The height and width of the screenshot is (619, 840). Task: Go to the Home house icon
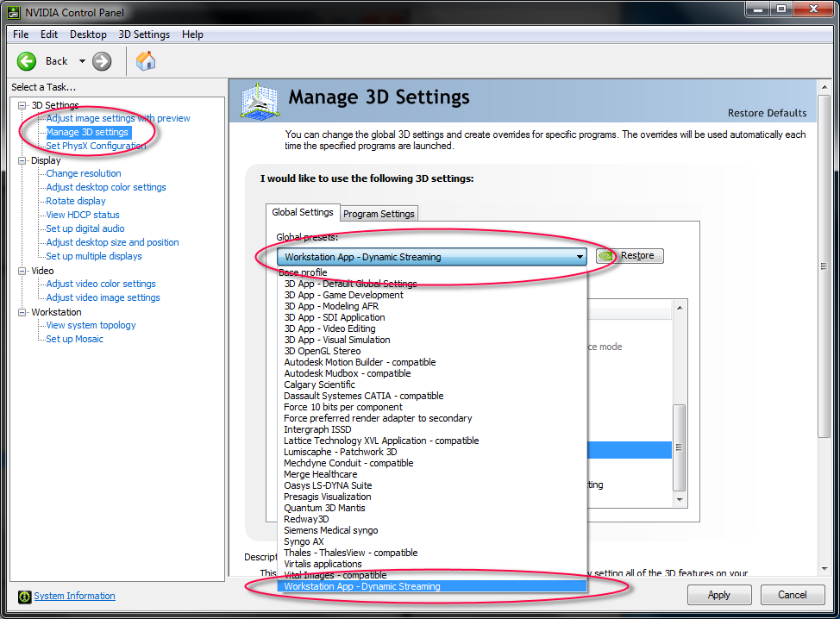click(x=145, y=61)
